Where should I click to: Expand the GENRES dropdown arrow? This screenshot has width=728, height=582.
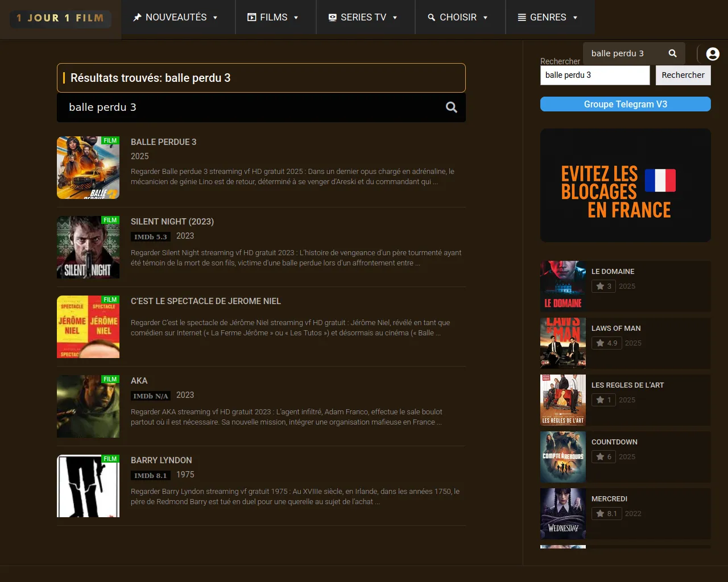[575, 18]
